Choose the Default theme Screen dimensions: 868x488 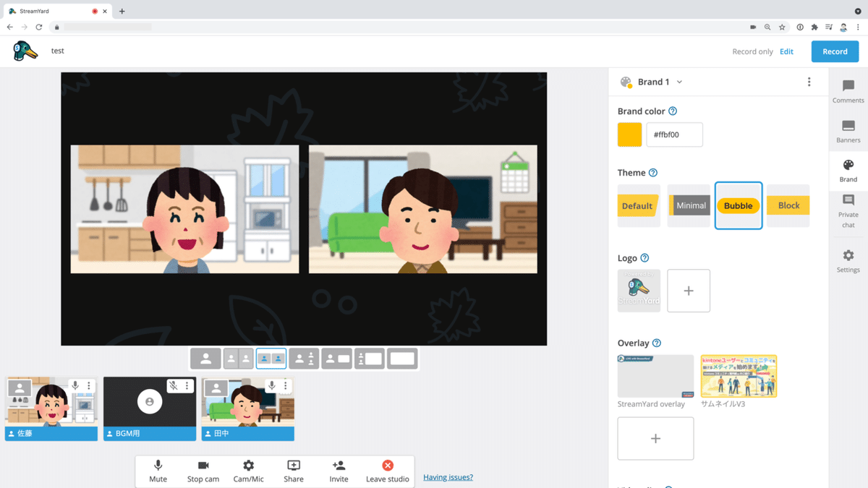639,206
